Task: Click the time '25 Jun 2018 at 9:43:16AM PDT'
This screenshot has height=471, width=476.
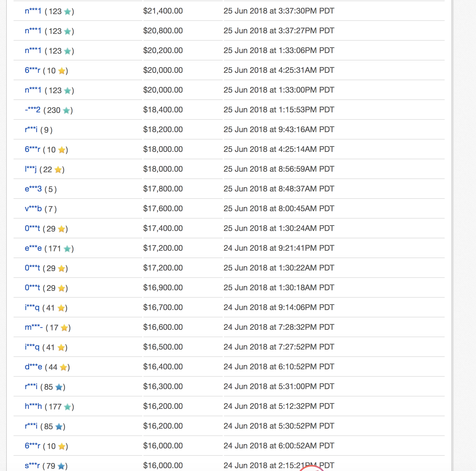Action: pyautogui.click(x=279, y=130)
